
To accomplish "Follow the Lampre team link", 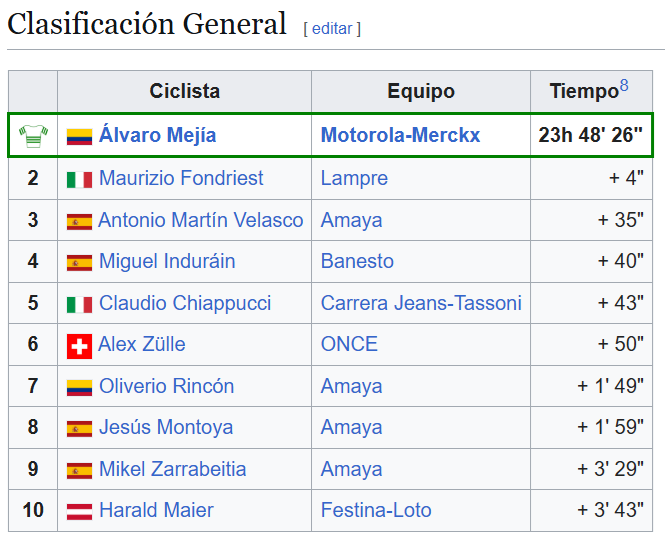I will [x=354, y=178].
